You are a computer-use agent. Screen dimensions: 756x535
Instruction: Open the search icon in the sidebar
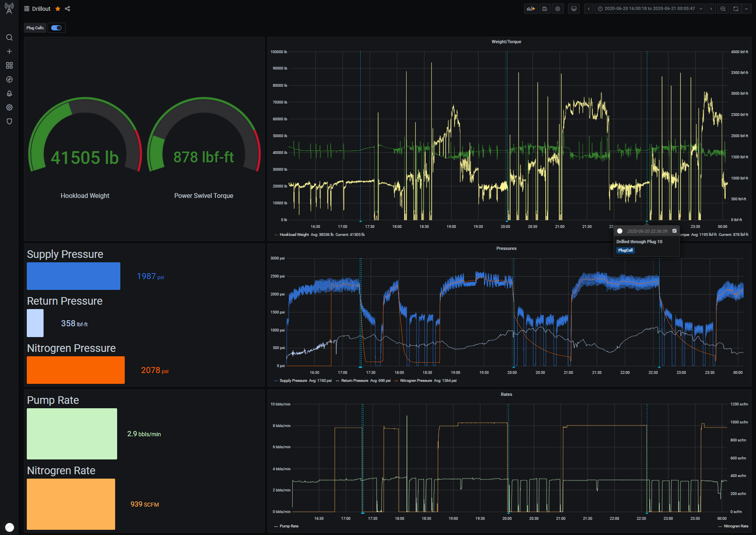click(x=9, y=38)
